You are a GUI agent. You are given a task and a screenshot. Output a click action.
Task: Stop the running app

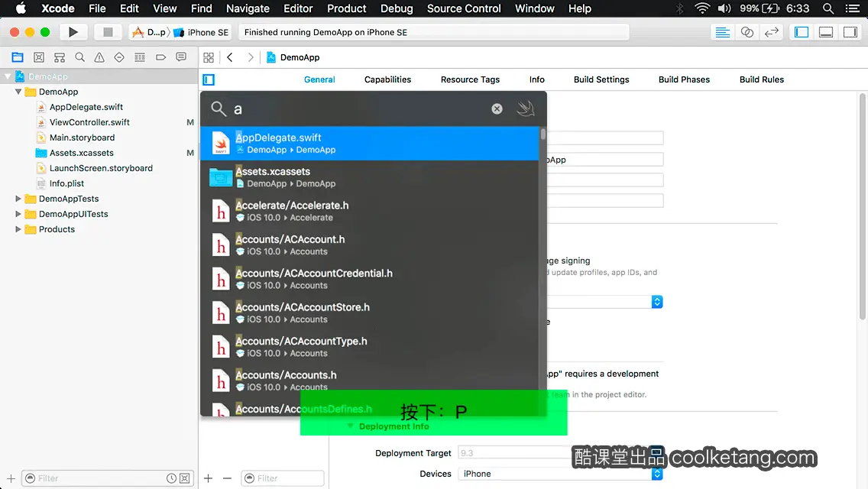pyautogui.click(x=108, y=32)
